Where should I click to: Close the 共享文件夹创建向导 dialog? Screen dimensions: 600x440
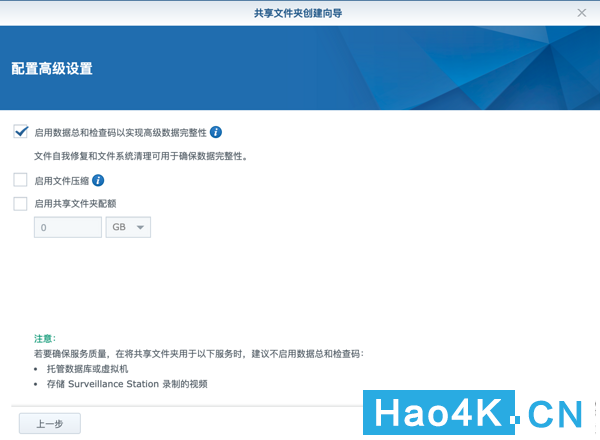pos(582,13)
